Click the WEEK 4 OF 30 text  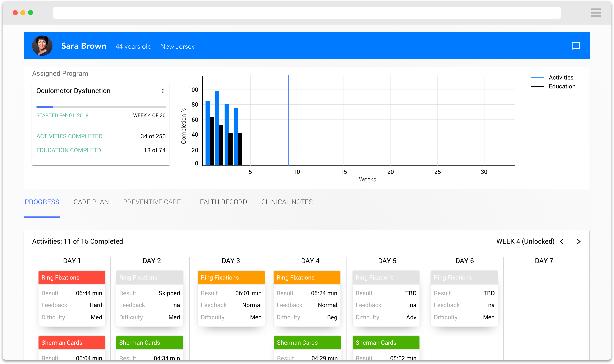149,116
